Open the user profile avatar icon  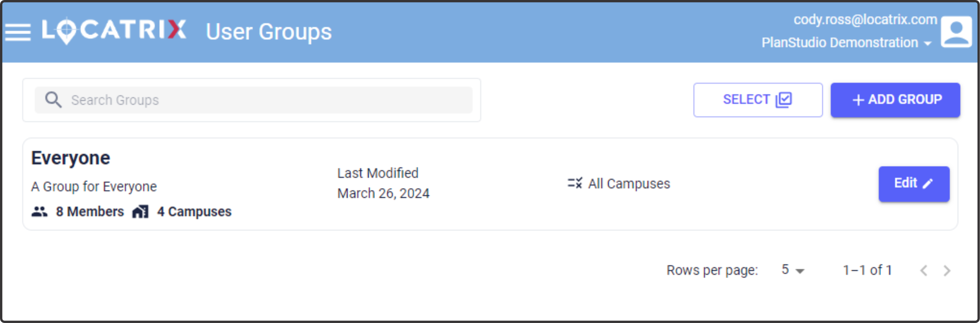tap(956, 32)
